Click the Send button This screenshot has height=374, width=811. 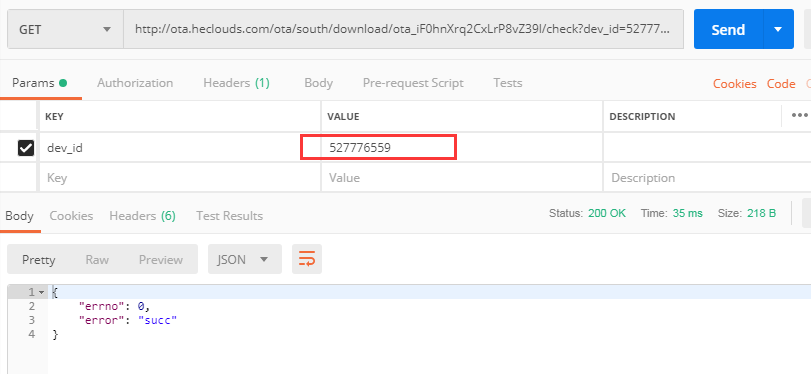click(x=728, y=29)
